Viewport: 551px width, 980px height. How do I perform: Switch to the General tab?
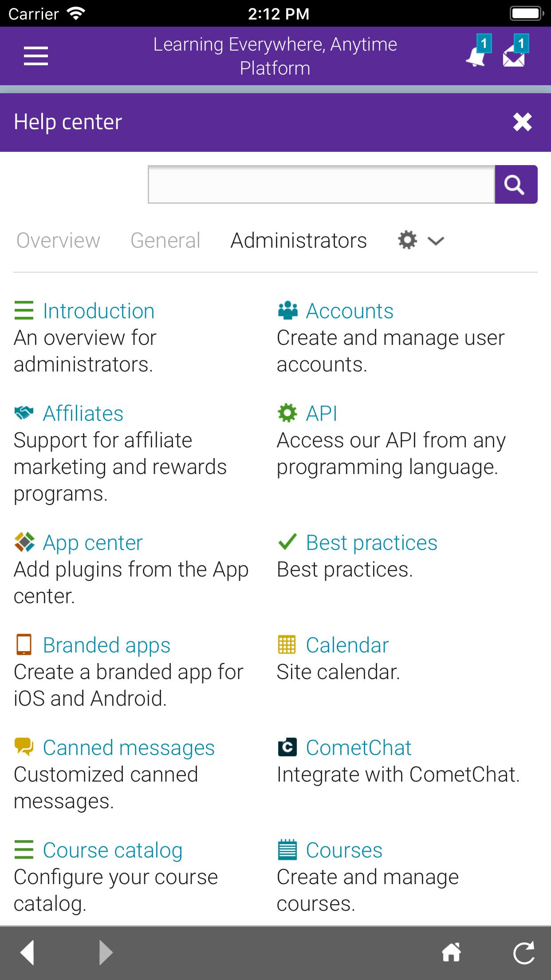click(165, 241)
